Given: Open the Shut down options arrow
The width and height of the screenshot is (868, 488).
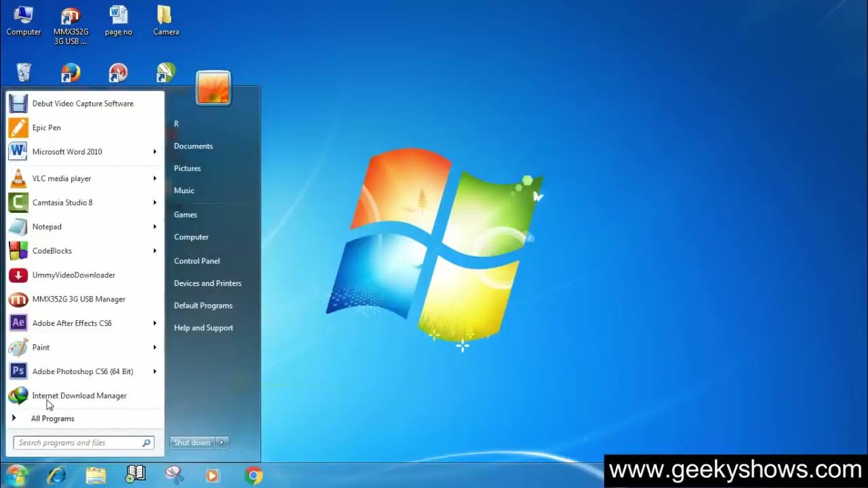Looking at the screenshot, I should (x=222, y=443).
